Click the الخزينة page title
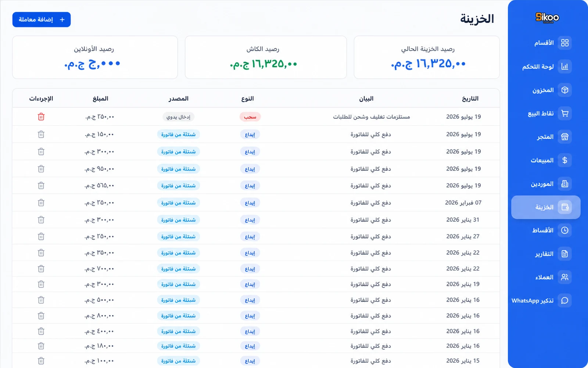The height and width of the screenshot is (368, 588). point(477,19)
